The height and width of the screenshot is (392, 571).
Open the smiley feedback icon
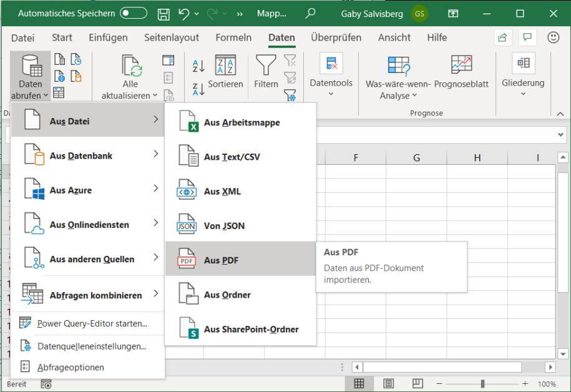click(553, 37)
